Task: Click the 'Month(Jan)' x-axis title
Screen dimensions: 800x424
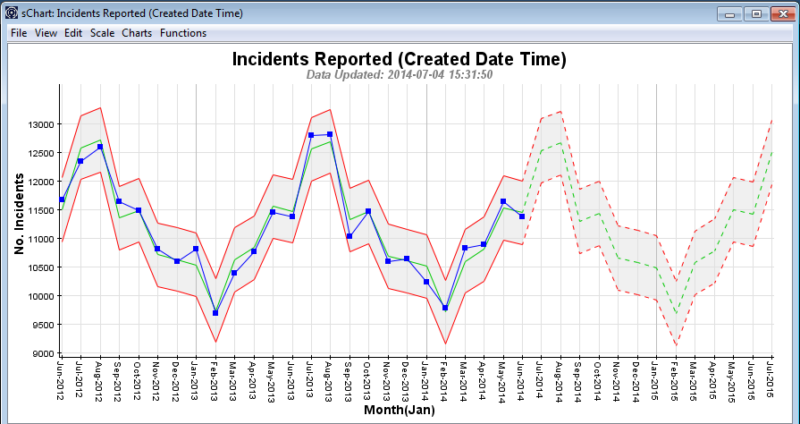Action: [400, 411]
